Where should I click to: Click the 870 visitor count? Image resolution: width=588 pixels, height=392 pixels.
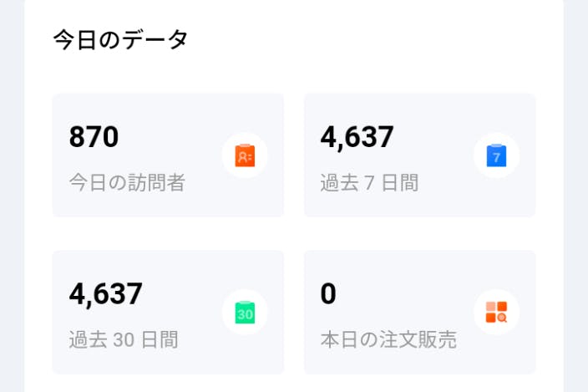[94, 137]
